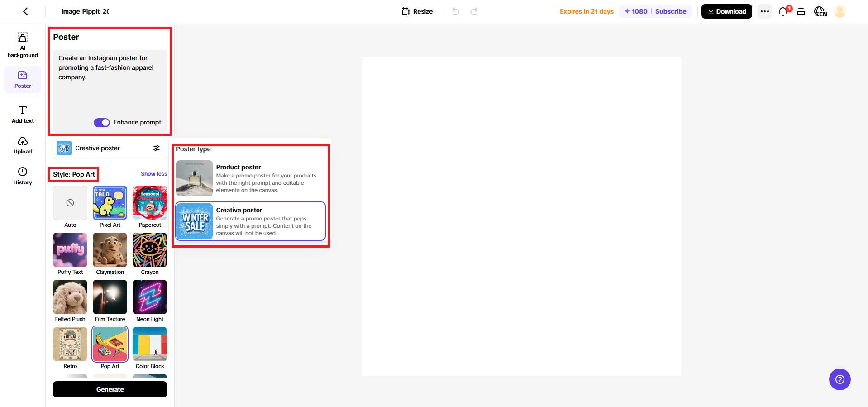Go back using the top-left arrow

pyautogui.click(x=25, y=11)
